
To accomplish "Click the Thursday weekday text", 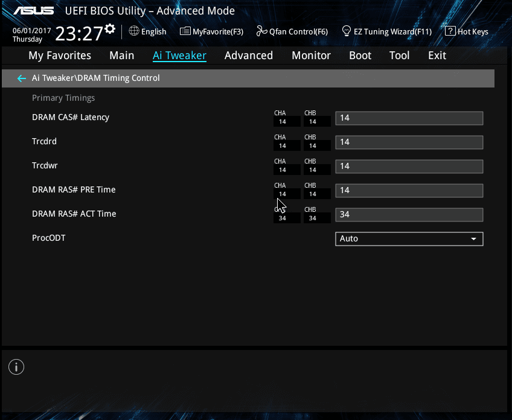I will [27, 39].
